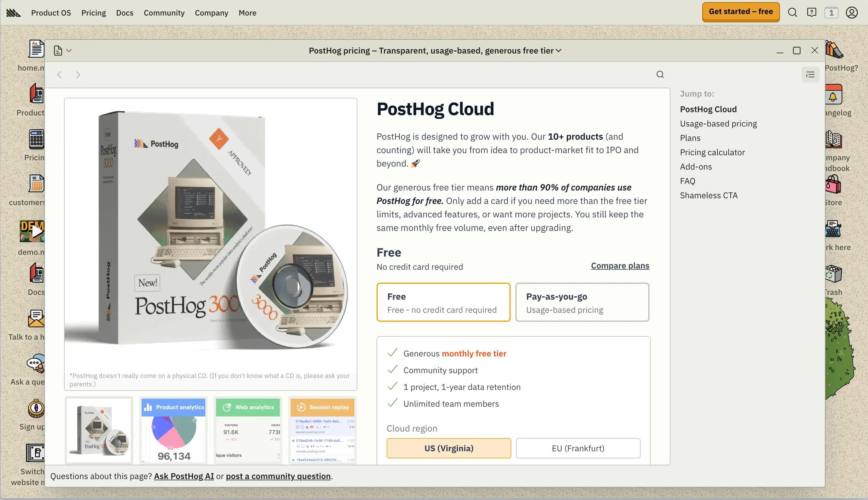Open the Pricing menu item
This screenshot has height=500, width=868.
pyautogui.click(x=93, y=13)
